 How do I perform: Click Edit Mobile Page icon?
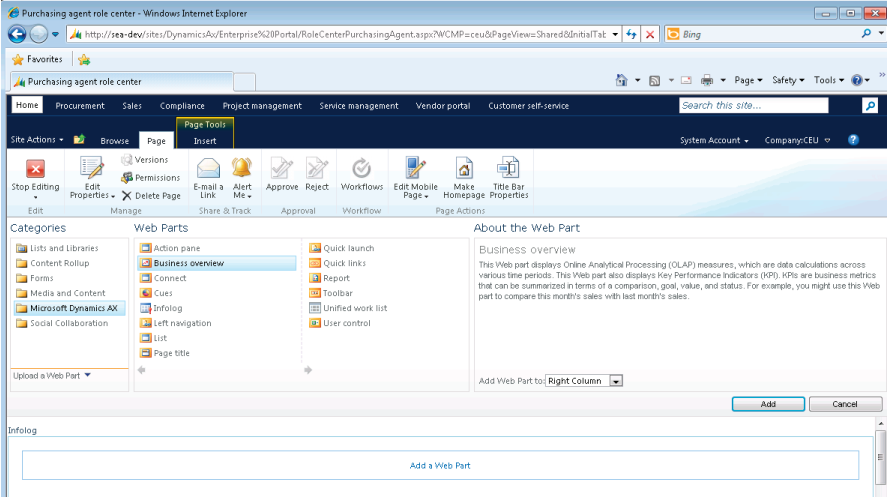tap(415, 168)
